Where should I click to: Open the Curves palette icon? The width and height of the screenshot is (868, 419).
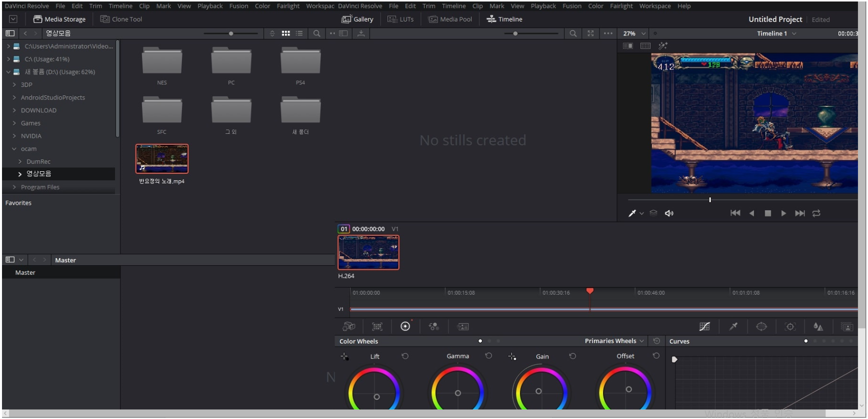(704, 327)
